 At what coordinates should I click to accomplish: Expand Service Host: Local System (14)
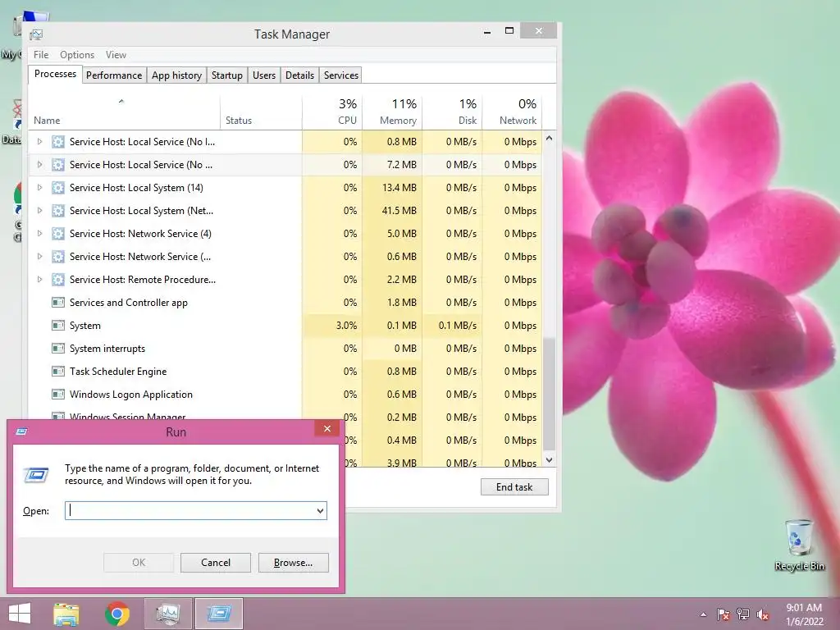pos(39,188)
